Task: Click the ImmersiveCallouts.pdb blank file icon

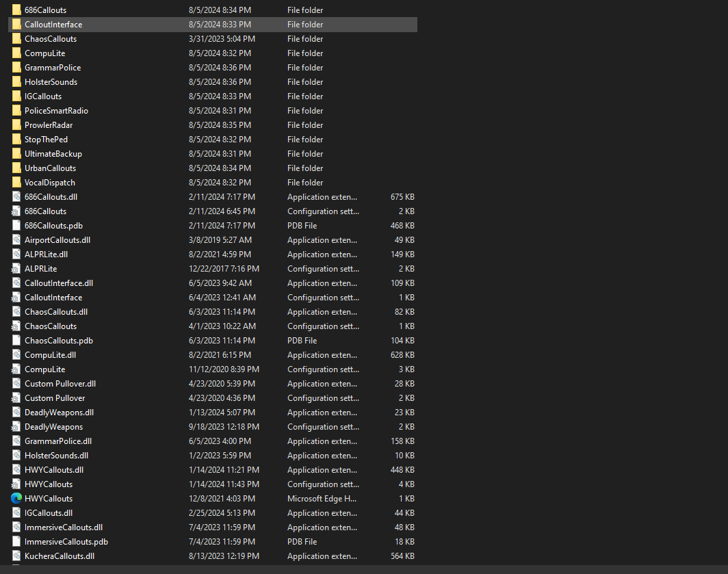Action: pyautogui.click(x=16, y=541)
